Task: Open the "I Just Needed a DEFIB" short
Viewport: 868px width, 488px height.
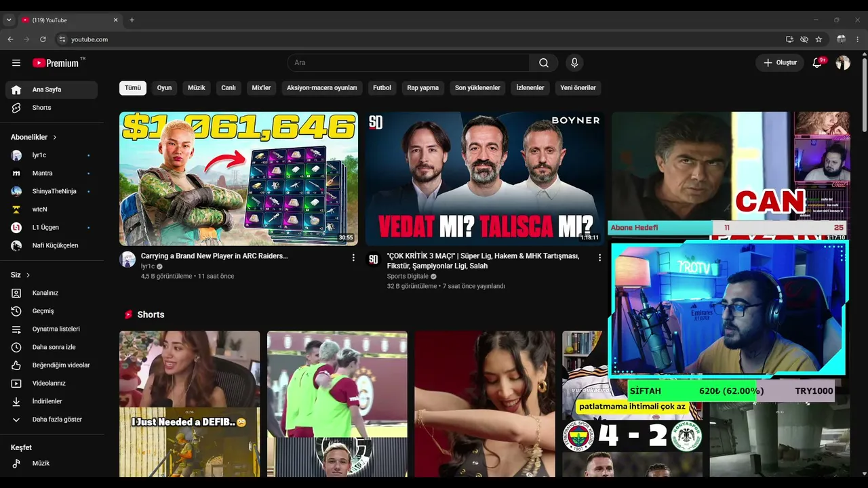Action: click(189, 404)
